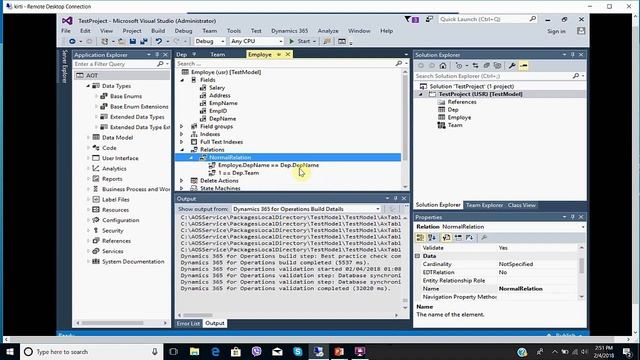Screen dimensions: 640x360
Task: Click the Home icon in Solution Explorer
Action: tap(443, 66)
